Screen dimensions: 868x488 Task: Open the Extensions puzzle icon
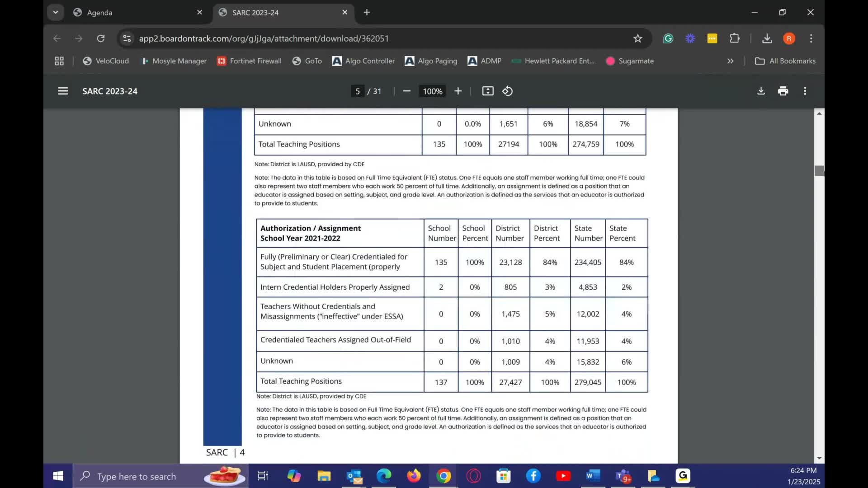735,38
